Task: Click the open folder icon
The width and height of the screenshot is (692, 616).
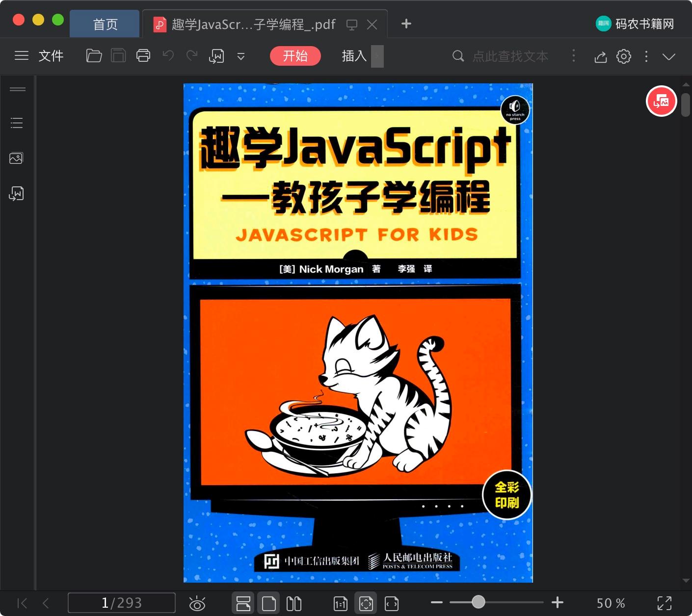Action: pyautogui.click(x=94, y=56)
